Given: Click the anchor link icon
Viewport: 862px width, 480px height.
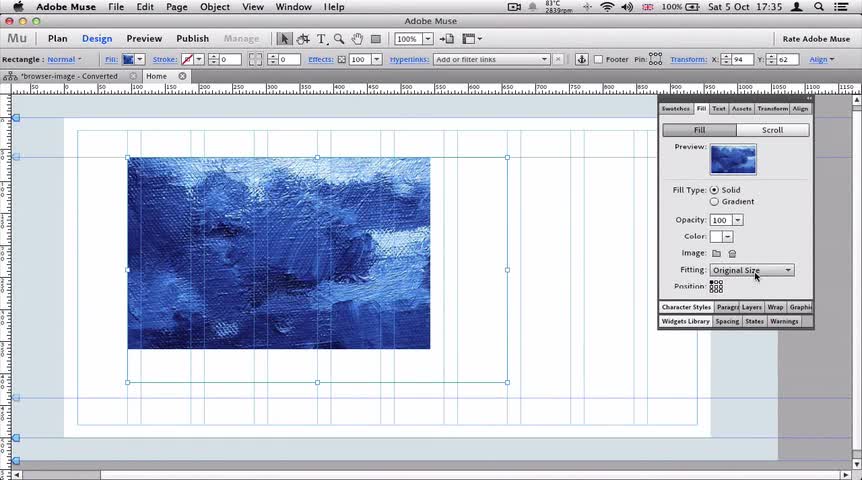Looking at the screenshot, I should [582, 59].
